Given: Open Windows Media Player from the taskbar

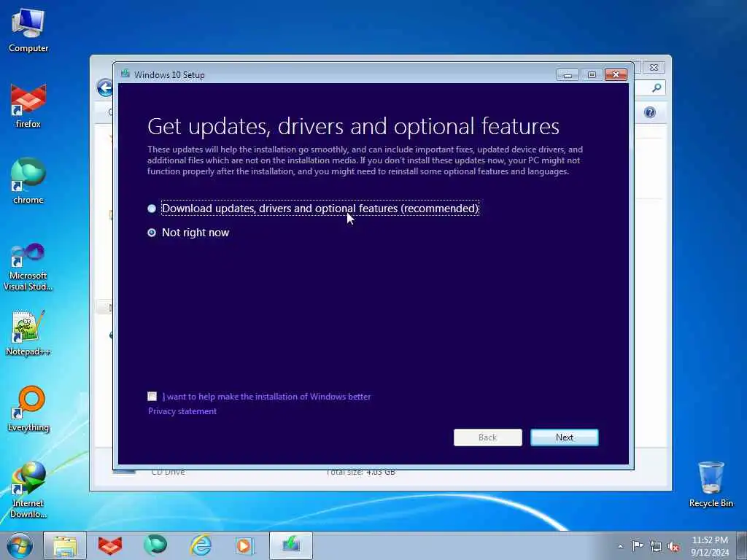Looking at the screenshot, I should pyautogui.click(x=245, y=545).
